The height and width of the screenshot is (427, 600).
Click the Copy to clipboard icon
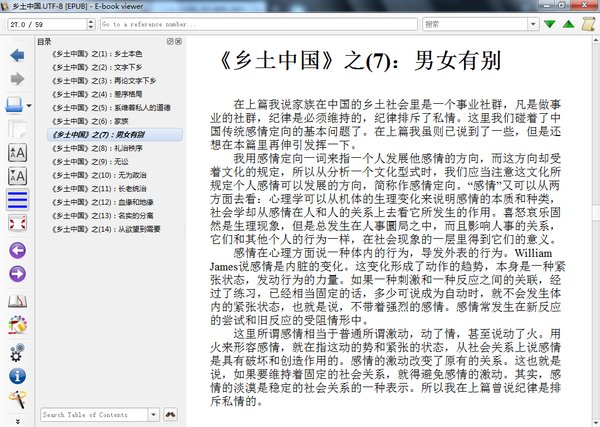point(17,129)
